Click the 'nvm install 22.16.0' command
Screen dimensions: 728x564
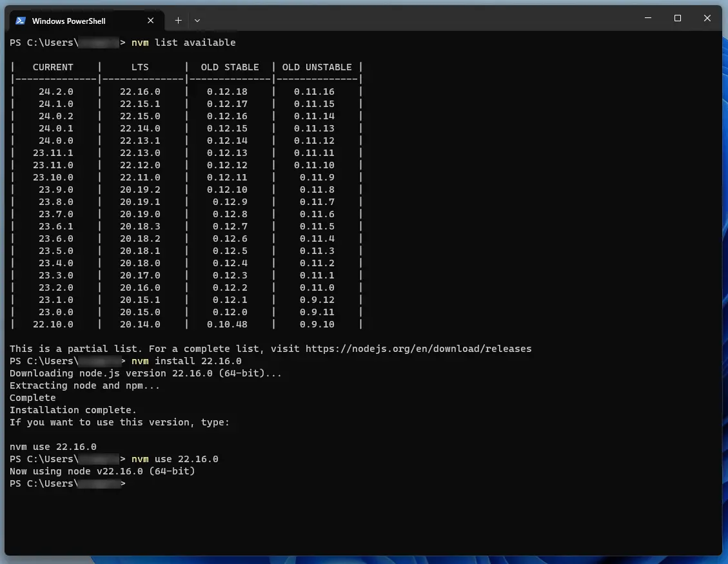click(186, 361)
